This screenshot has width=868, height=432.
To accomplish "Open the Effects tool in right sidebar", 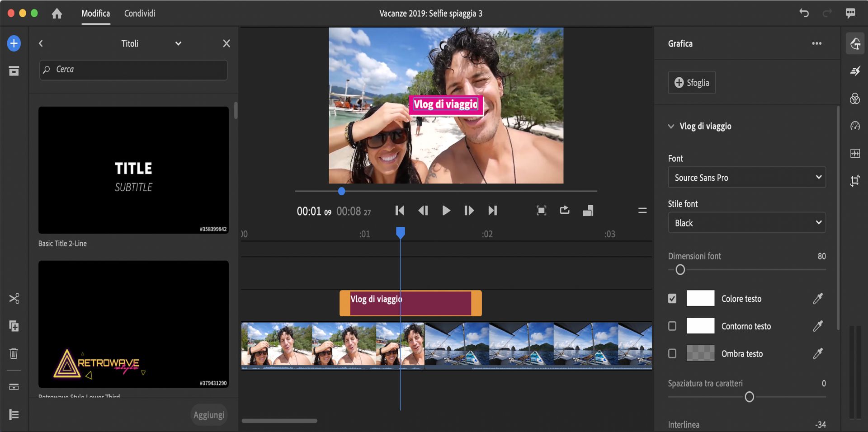I will (855, 71).
